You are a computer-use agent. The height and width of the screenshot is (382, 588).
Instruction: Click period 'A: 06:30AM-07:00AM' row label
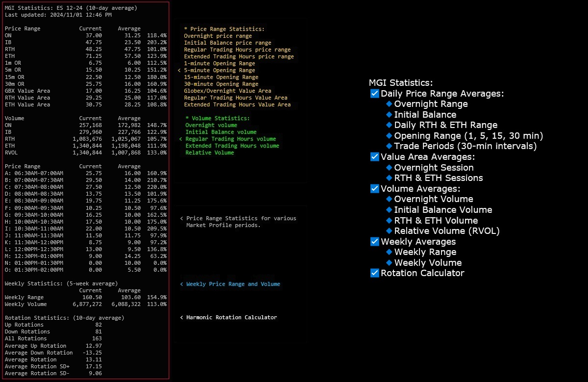click(34, 173)
